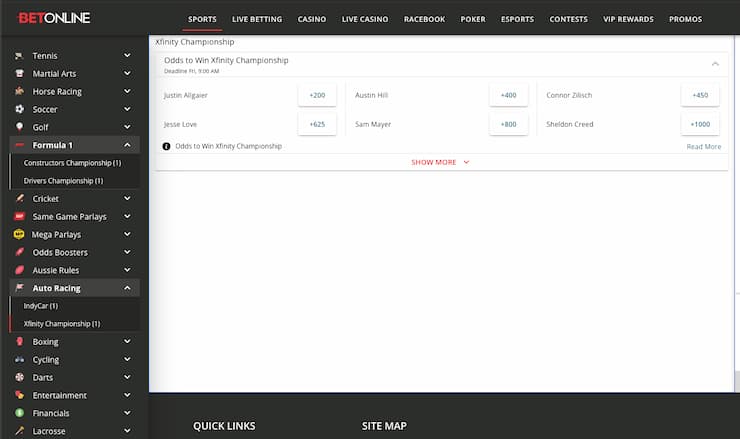Click the Read More link
The height and width of the screenshot is (439, 740).
click(704, 147)
